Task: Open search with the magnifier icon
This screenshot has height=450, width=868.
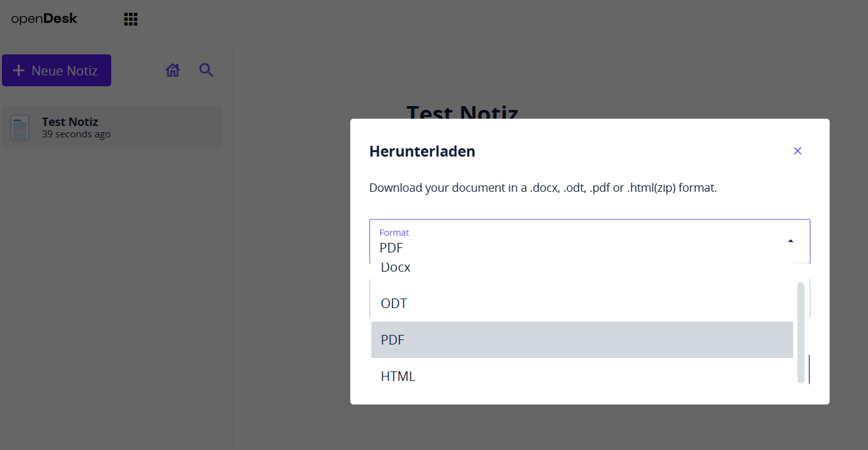Action: 206,70
